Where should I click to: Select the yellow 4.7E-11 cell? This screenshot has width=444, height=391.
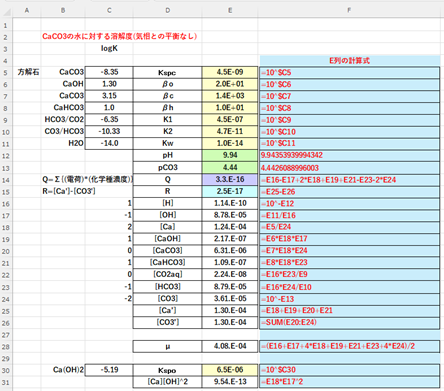pos(230,132)
